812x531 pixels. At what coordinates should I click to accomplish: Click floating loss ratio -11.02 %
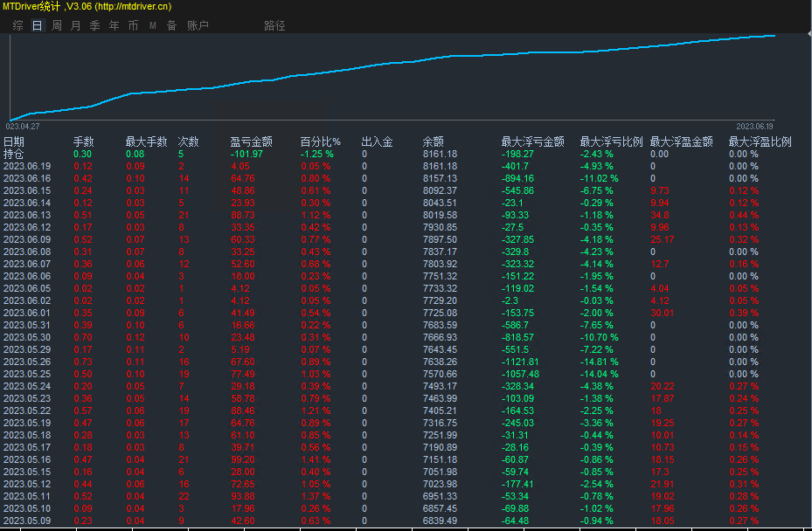pos(599,178)
